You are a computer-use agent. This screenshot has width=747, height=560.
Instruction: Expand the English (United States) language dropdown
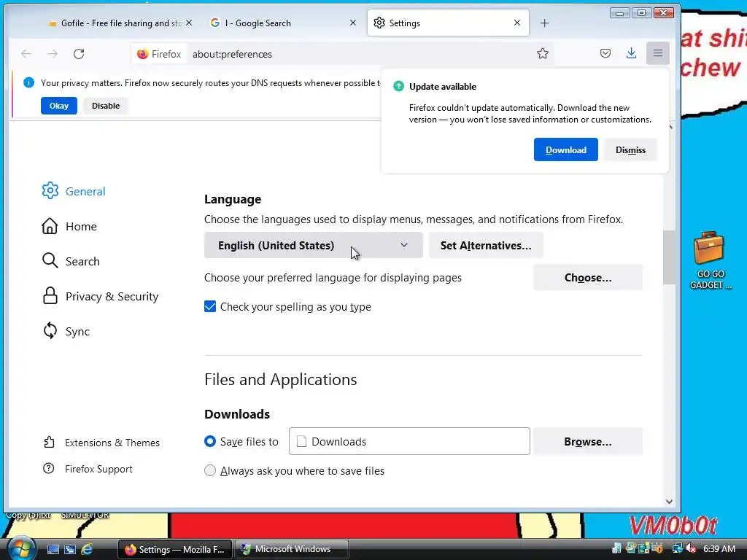[313, 245]
